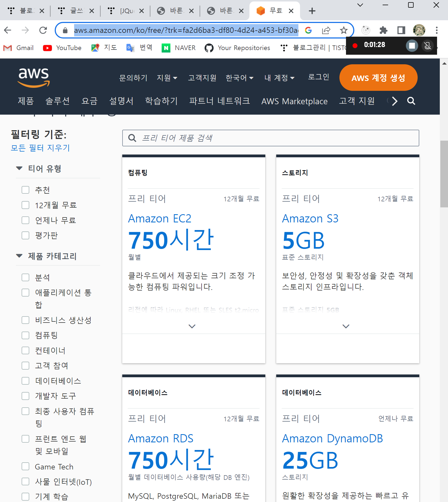Open GitHub Your Repositories bookmark
448x502 pixels.
pos(237,48)
